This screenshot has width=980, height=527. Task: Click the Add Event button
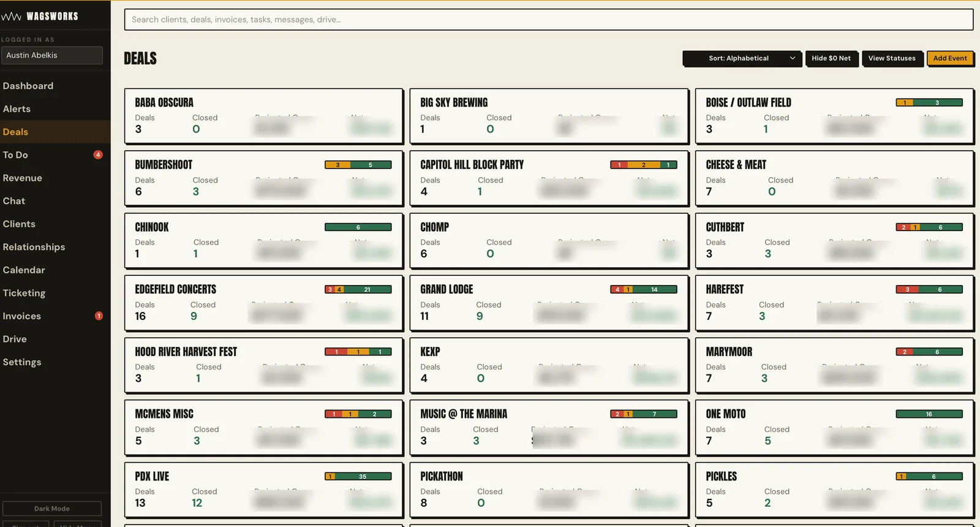click(950, 58)
